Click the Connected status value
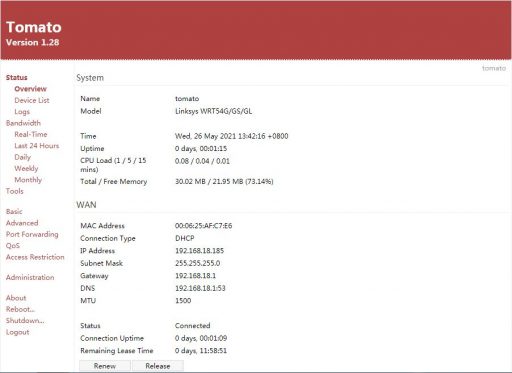The image size is (512, 373). 192,326
